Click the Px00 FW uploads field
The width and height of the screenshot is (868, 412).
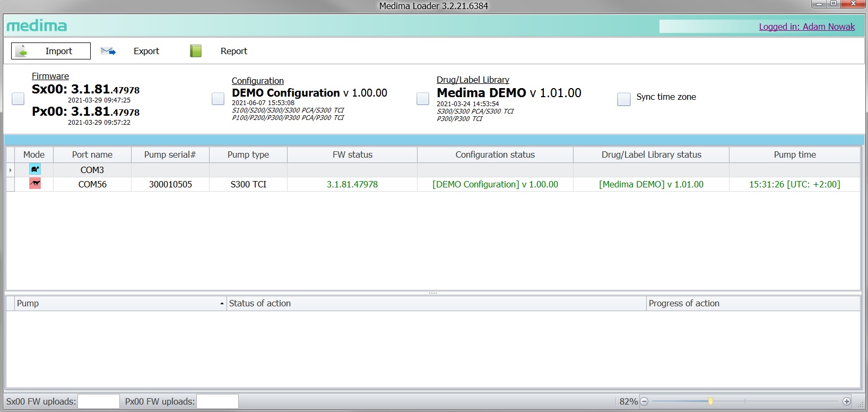click(218, 401)
